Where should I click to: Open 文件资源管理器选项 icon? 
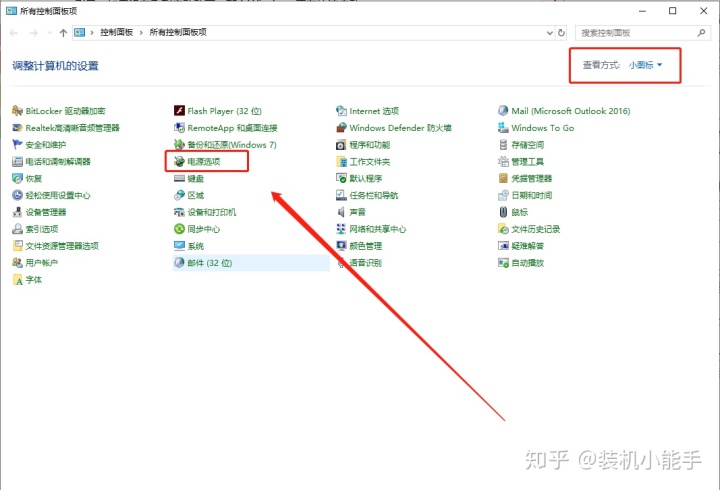click(17, 246)
